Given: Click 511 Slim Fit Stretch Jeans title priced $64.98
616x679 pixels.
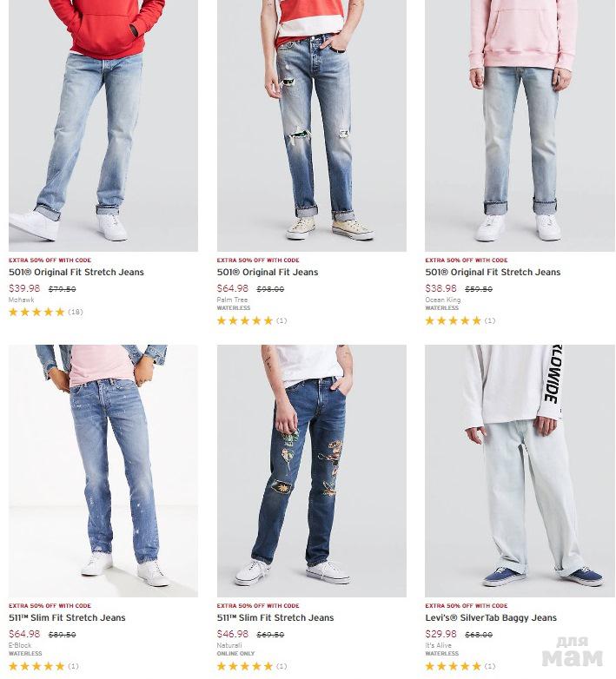Looking at the screenshot, I should (67, 618).
